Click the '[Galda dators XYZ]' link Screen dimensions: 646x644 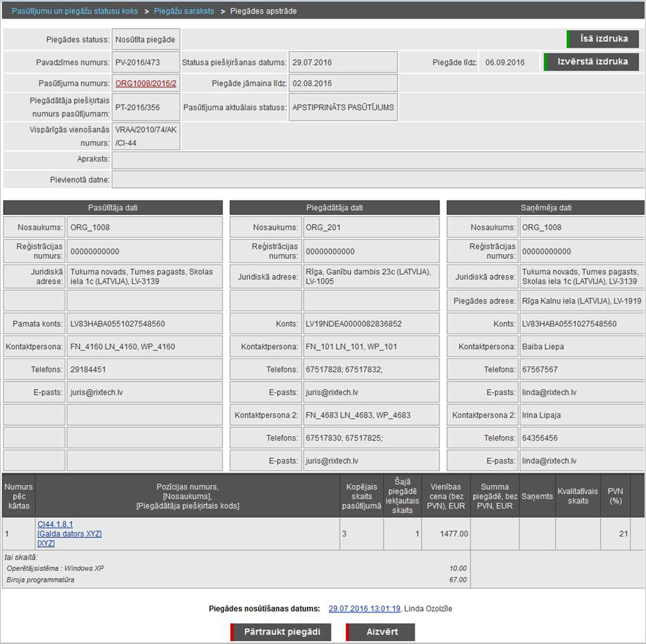[69, 534]
